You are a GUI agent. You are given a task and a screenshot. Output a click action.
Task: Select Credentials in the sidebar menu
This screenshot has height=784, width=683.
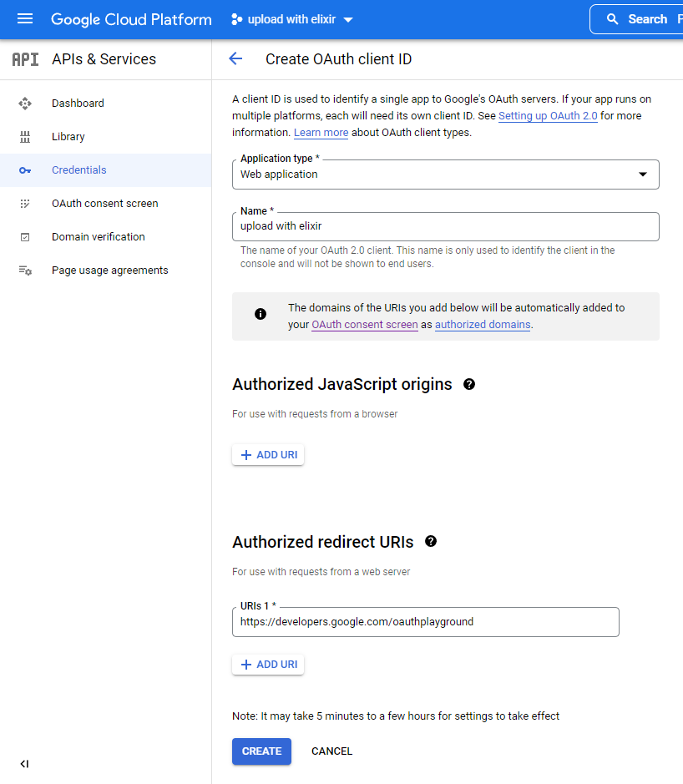(x=79, y=170)
